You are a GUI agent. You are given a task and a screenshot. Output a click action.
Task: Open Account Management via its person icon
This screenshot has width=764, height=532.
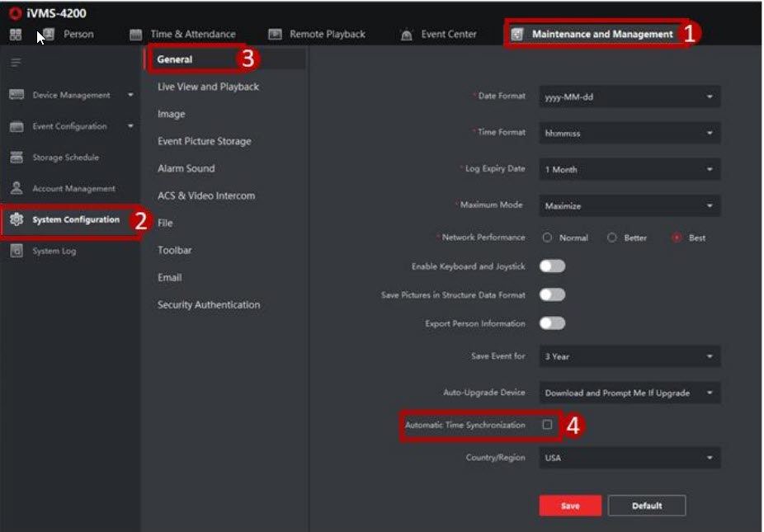pyautogui.click(x=17, y=189)
